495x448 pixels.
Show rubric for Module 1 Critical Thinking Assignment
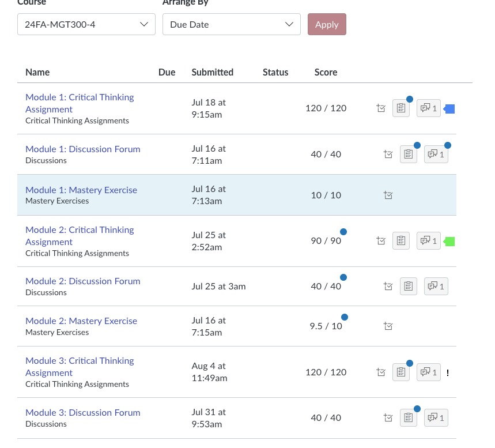(x=400, y=108)
